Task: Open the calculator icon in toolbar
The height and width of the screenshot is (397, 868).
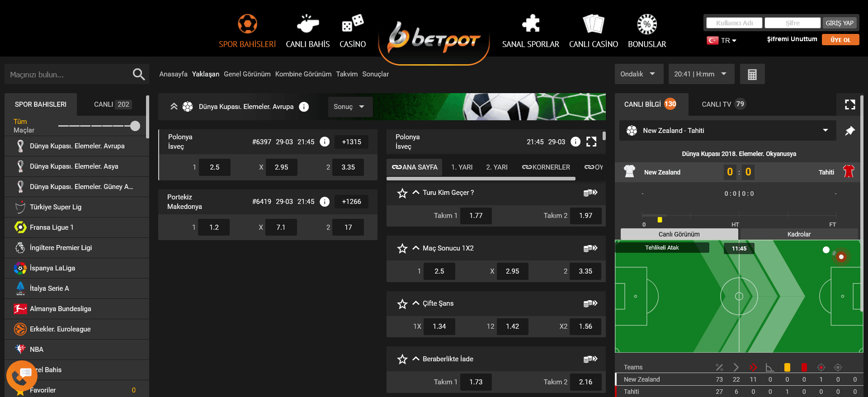Action: click(752, 74)
